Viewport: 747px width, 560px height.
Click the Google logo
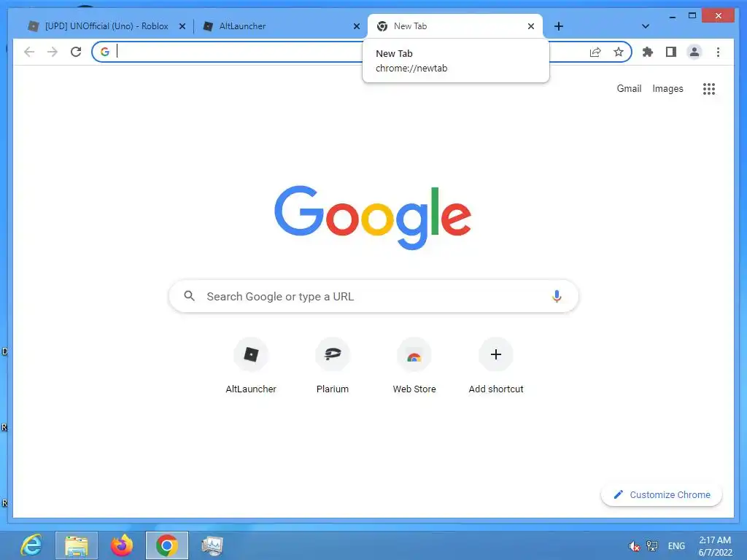[373, 217]
